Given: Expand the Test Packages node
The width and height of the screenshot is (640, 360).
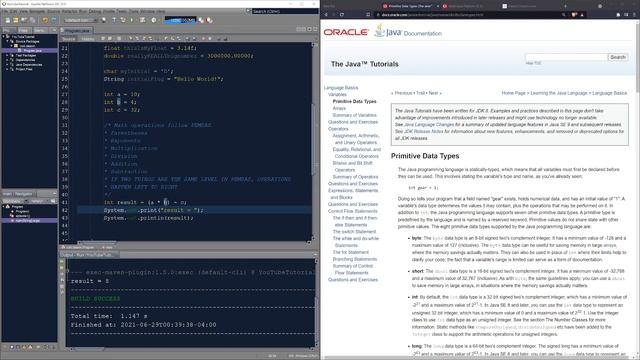Looking at the screenshot, I should (7, 55).
